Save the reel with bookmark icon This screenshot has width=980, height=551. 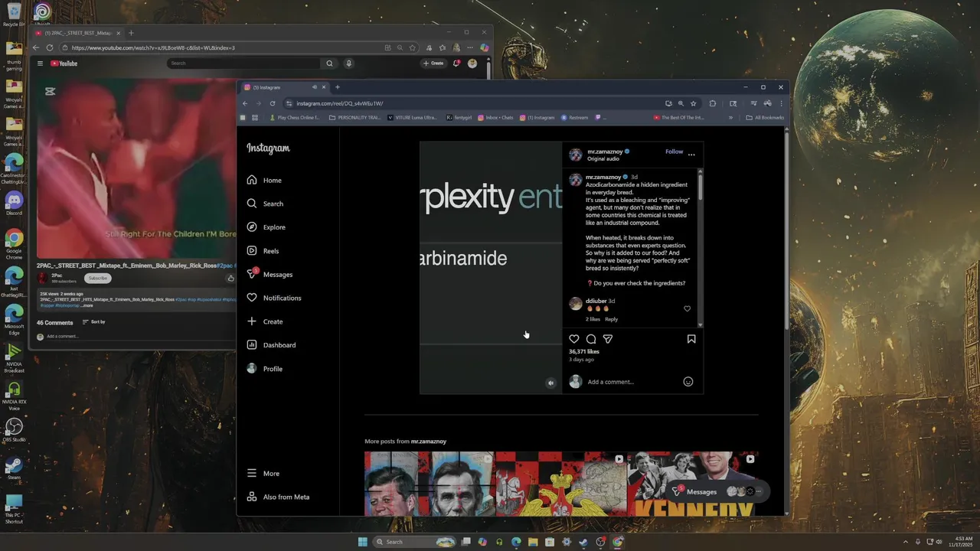[x=691, y=339]
